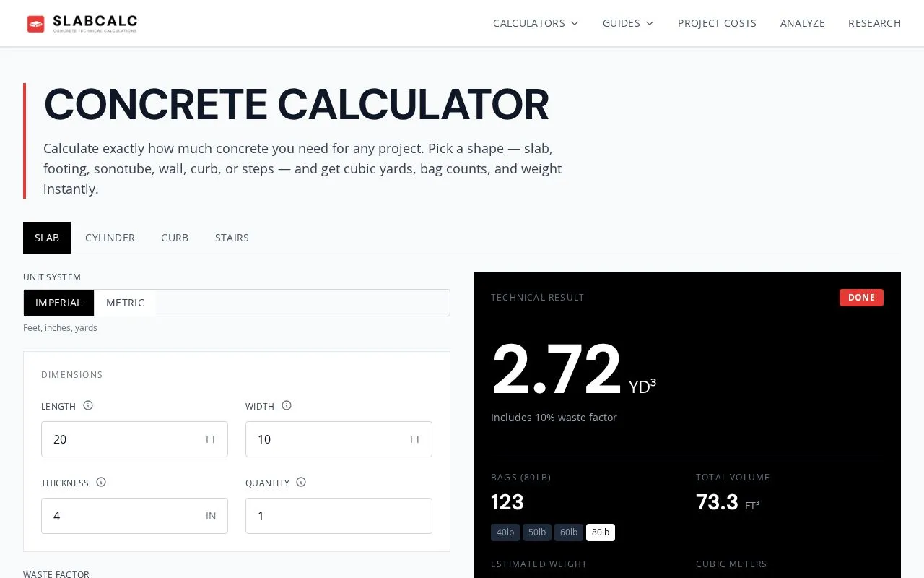Image resolution: width=924 pixels, height=578 pixels.
Task: Switch to the Cylinder tab
Action: pyautogui.click(x=110, y=238)
